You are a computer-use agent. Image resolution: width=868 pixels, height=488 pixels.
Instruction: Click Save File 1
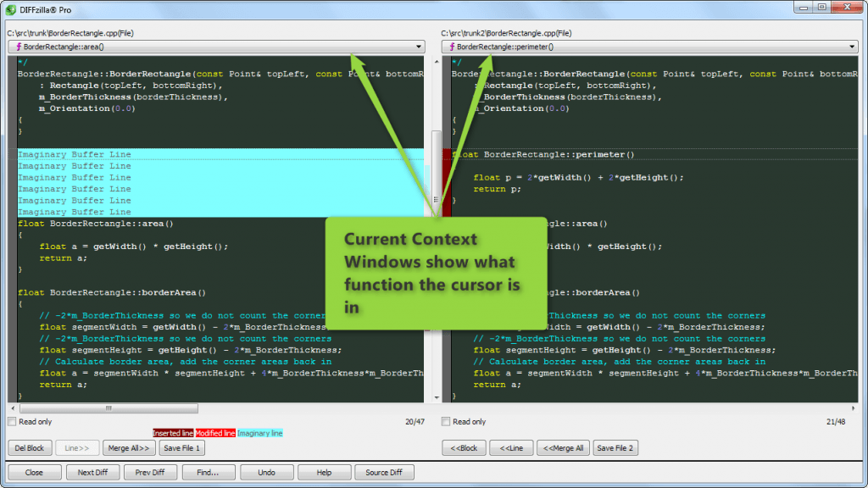pos(181,447)
